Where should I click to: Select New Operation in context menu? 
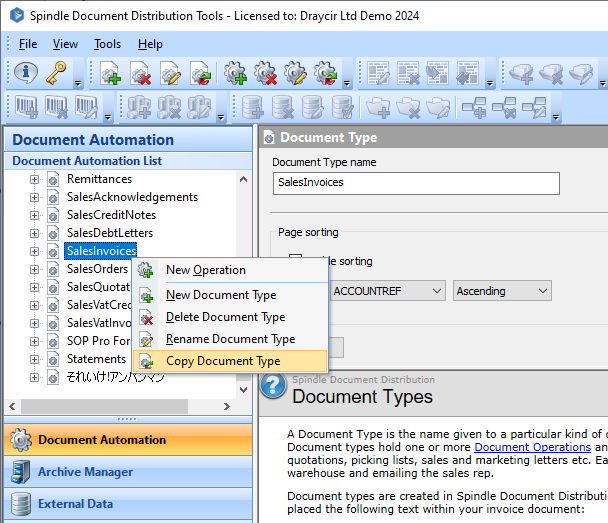click(x=205, y=270)
